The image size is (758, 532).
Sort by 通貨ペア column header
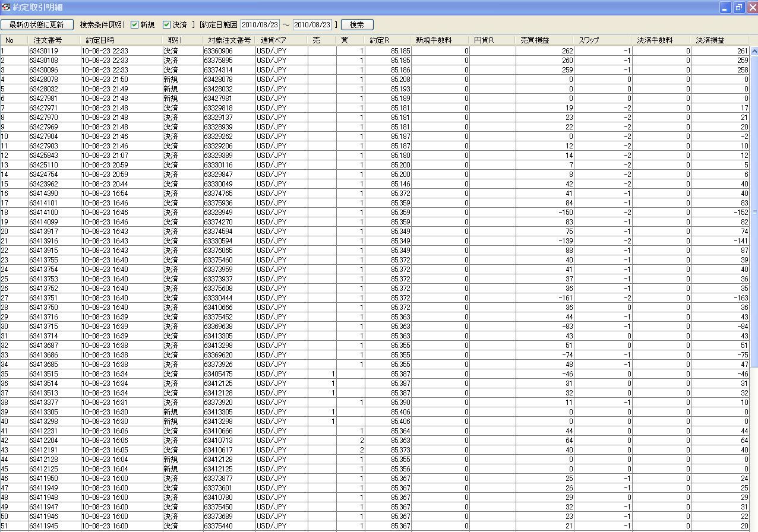click(281, 40)
